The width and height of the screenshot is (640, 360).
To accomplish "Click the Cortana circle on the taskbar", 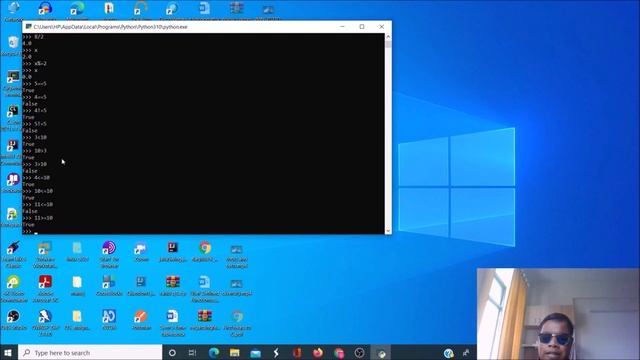I will pyautogui.click(x=172, y=353).
